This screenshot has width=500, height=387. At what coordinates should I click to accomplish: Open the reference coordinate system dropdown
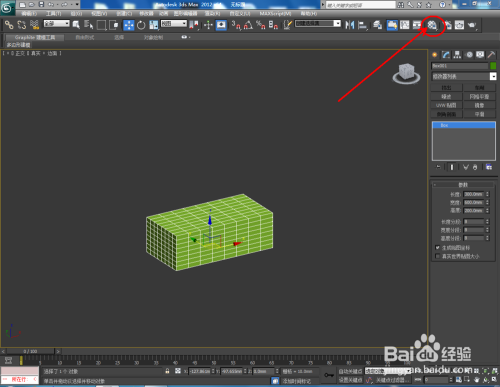tap(174, 24)
